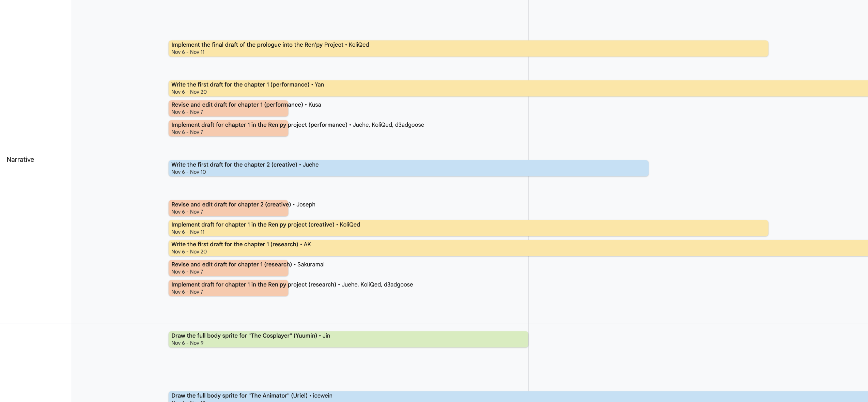Open Sakuramai's revise chapter 1 (research) task
This screenshot has width=868, height=402.
point(228,268)
